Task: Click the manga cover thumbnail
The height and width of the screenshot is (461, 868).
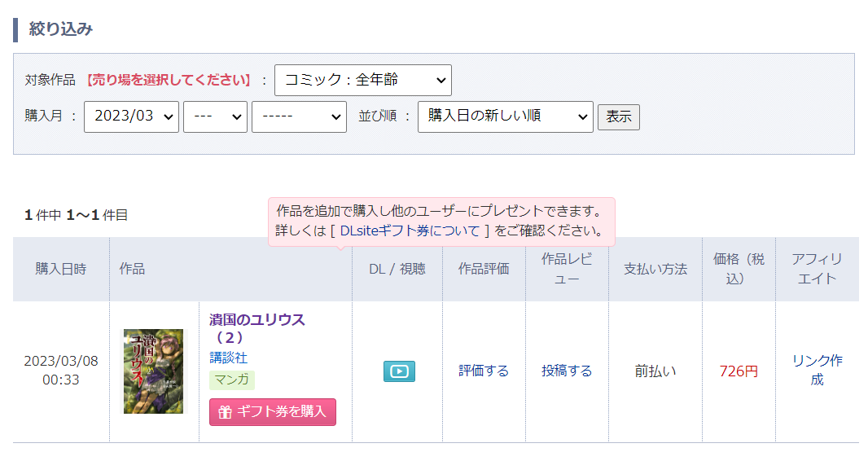Action: click(x=153, y=371)
